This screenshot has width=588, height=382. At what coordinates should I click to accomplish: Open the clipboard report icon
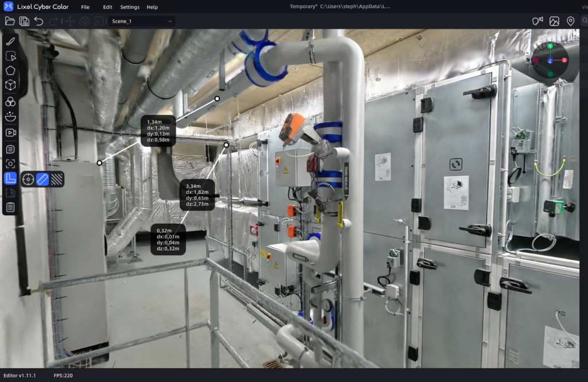[10, 207]
